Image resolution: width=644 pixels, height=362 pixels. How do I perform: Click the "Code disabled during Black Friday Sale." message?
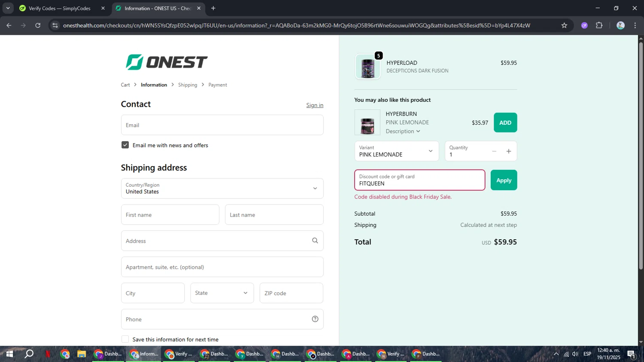(x=403, y=197)
